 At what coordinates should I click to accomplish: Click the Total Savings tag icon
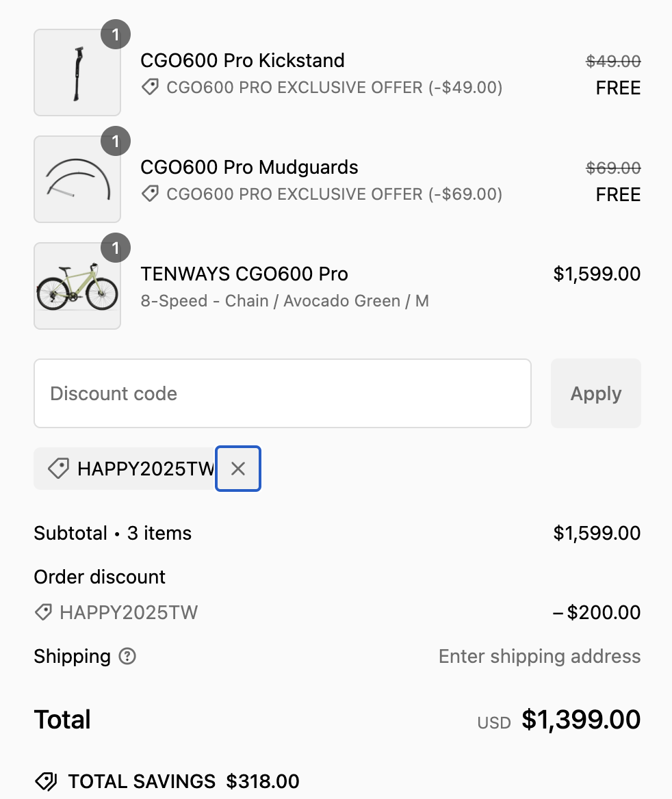pos(46,781)
